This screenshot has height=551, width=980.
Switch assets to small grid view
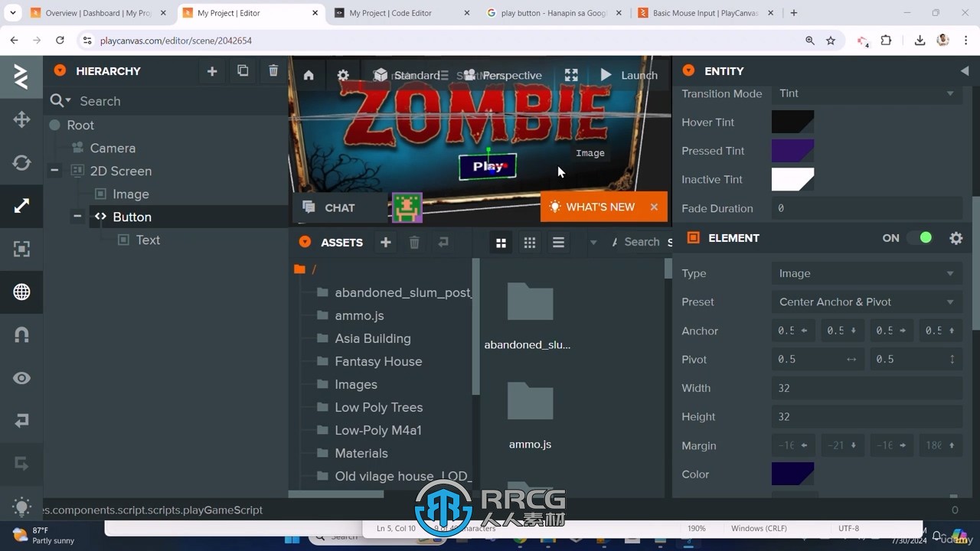(530, 243)
